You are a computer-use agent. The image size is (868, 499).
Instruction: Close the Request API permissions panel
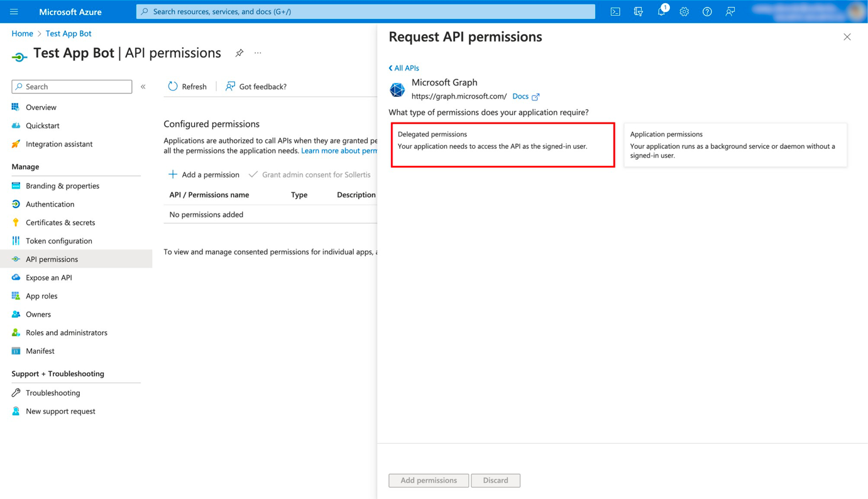(x=847, y=37)
